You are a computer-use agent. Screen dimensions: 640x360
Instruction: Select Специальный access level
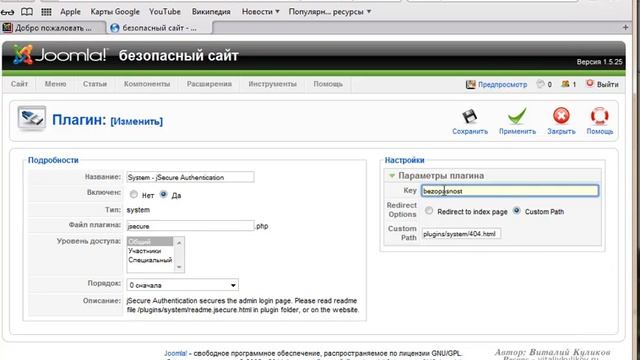(149, 260)
